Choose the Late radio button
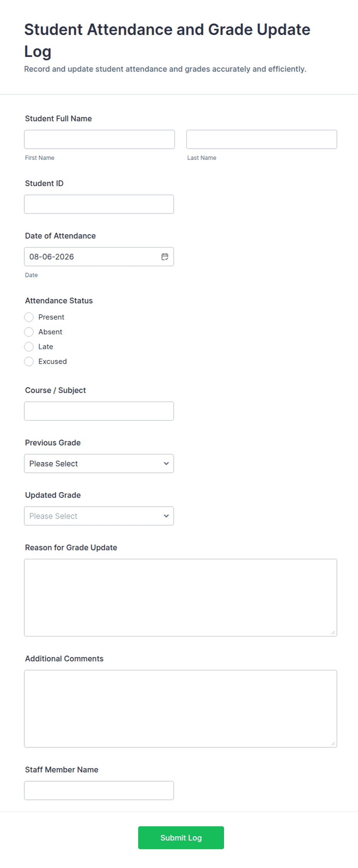This screenshot has width=358, height=868. 29,347
